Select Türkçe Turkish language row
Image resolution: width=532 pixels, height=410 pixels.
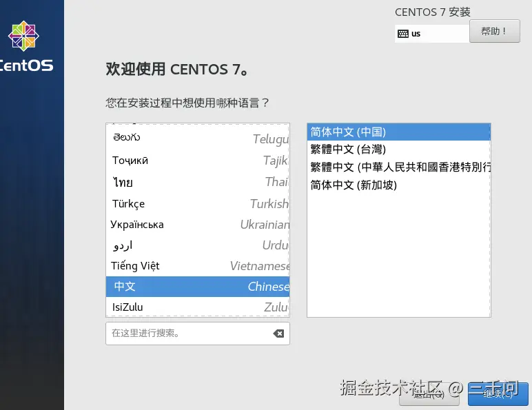tap(198, 204)
